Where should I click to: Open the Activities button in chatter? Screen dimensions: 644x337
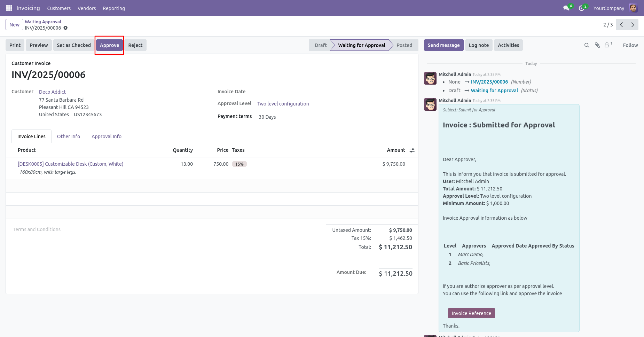(x=508, y=45)
